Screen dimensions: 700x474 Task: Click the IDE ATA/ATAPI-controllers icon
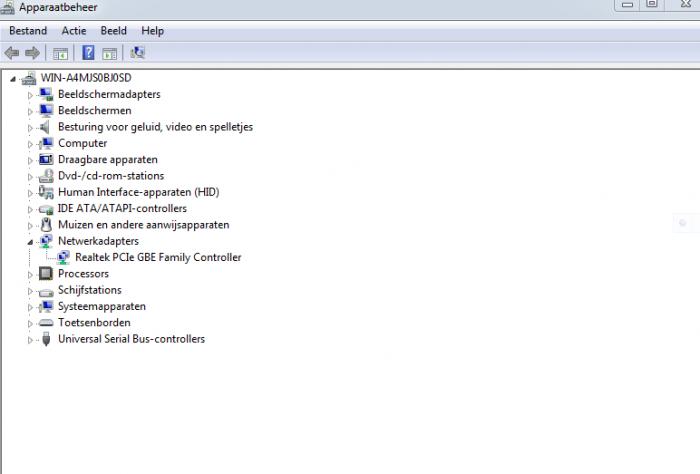click(46, 208)
